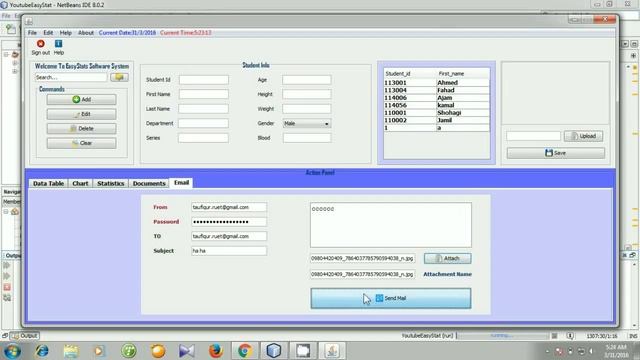The image size is (640, 360).
Task: Switch to the Data Table tab
Action: (x=49, y=183)
